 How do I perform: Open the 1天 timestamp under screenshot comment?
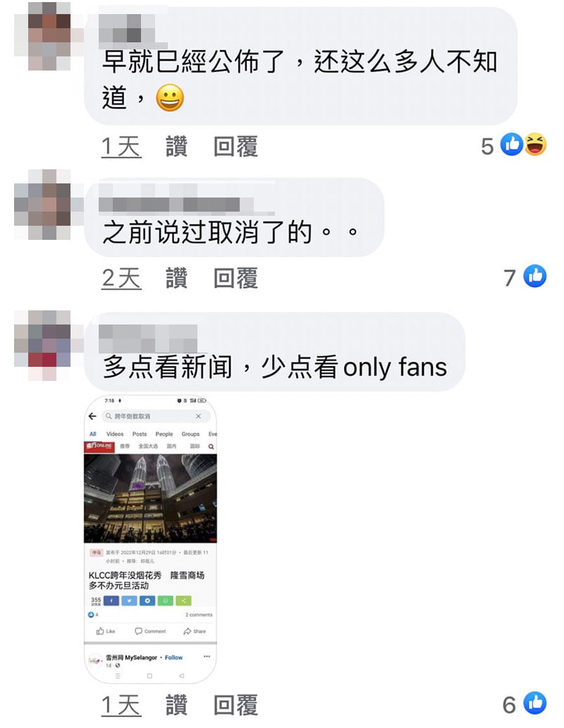(x=121, y=705)
